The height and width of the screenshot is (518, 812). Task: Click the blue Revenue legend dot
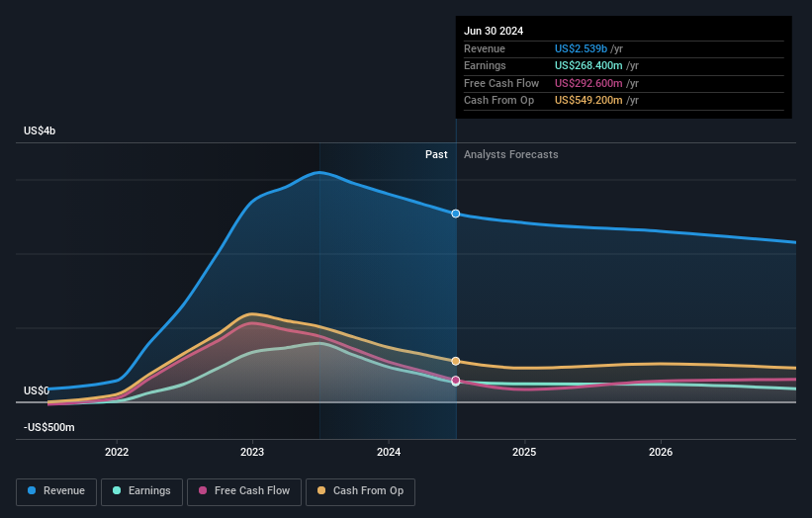[32, 490]
